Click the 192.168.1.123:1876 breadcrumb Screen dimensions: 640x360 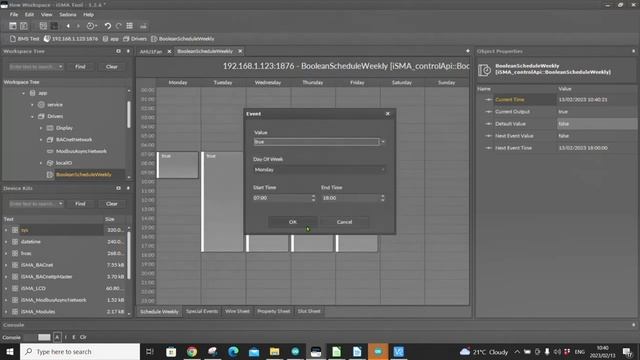coord(71,39)
